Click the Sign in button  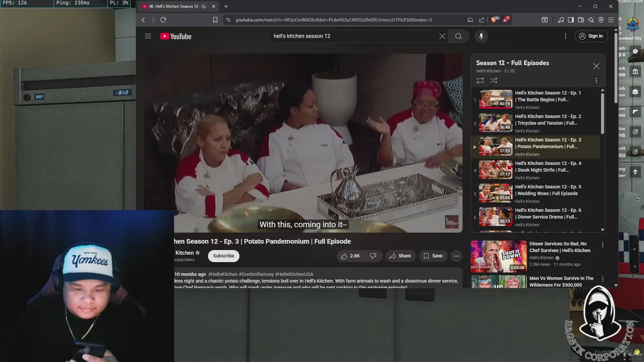(x=591, y=36)
